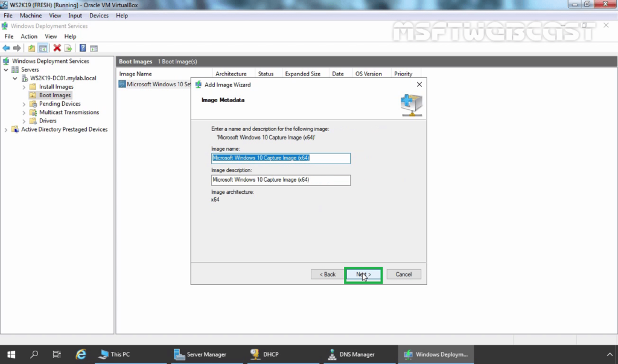The width and height of the screenshot is (618, 364).
Task: Close the Add Image Wizard dialog
Action: 419,85
